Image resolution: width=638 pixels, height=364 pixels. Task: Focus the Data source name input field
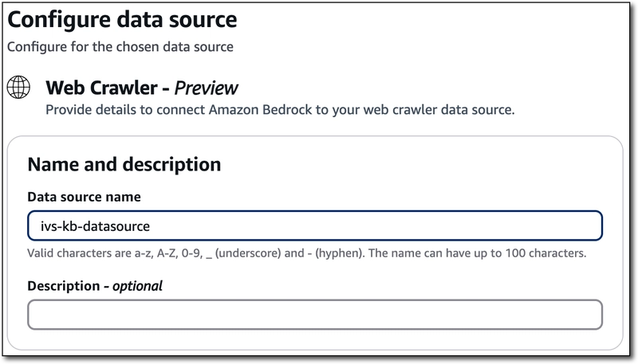click(x=315, y=225)
